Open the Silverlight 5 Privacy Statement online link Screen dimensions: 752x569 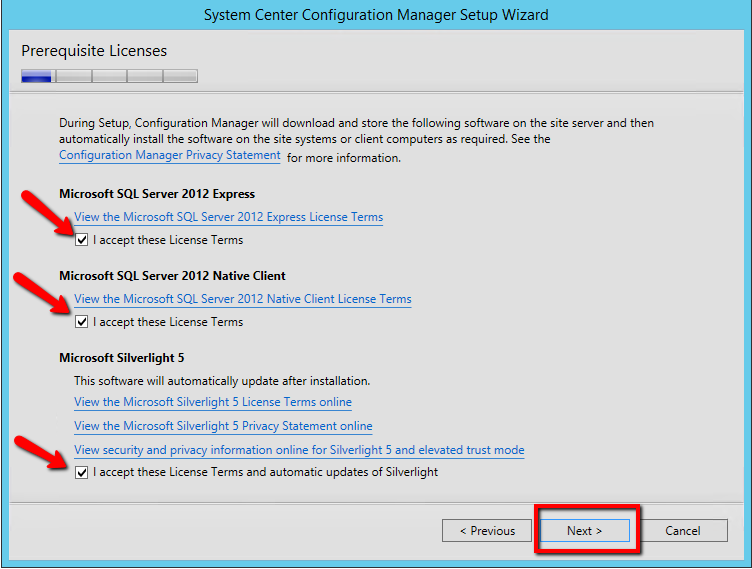tap(223, 426)
